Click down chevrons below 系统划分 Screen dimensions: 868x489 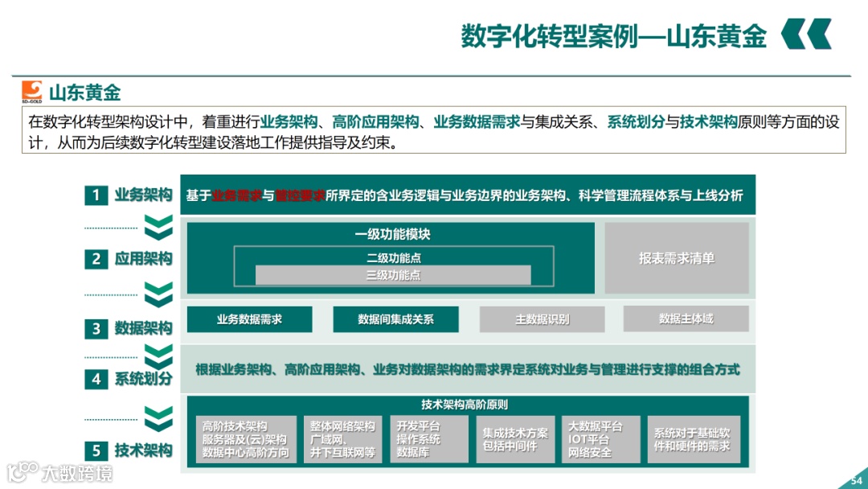click(x=158, y=419)
